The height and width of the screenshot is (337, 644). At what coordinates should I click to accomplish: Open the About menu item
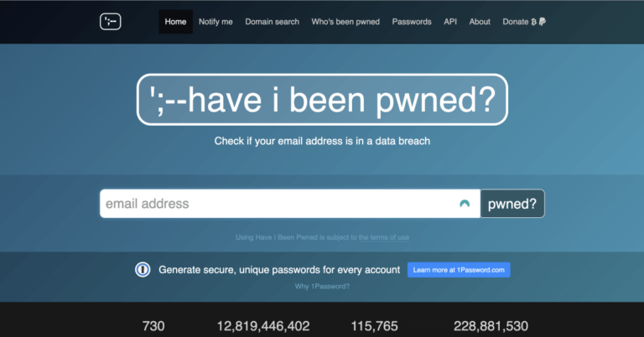point(480,22)
